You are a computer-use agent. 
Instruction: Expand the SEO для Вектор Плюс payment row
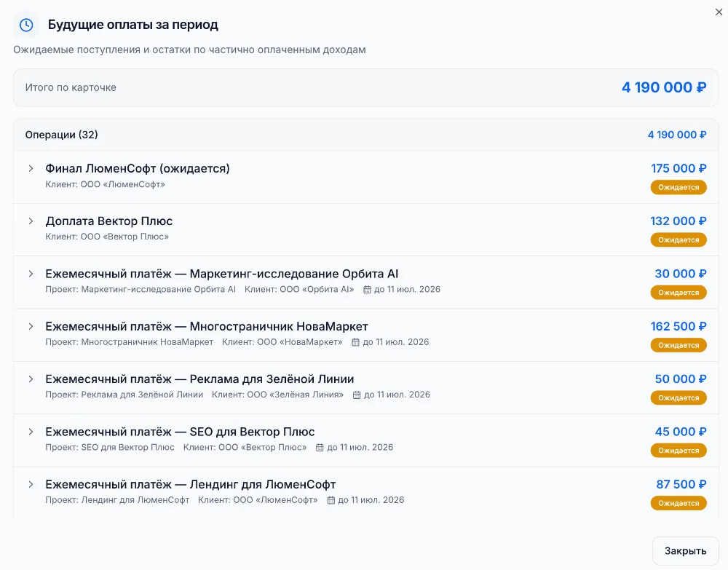point(31,432)
